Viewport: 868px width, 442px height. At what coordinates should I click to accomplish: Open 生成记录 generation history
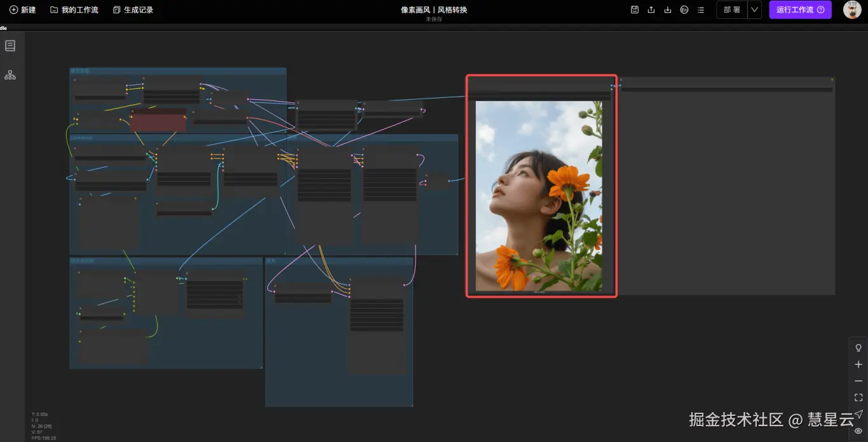[133, 10]
